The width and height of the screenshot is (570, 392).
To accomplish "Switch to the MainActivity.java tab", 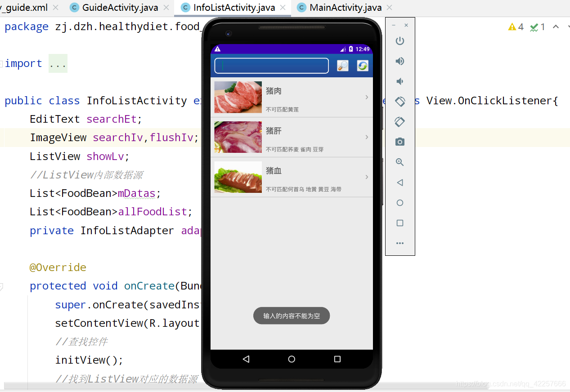I will (346, 8).
